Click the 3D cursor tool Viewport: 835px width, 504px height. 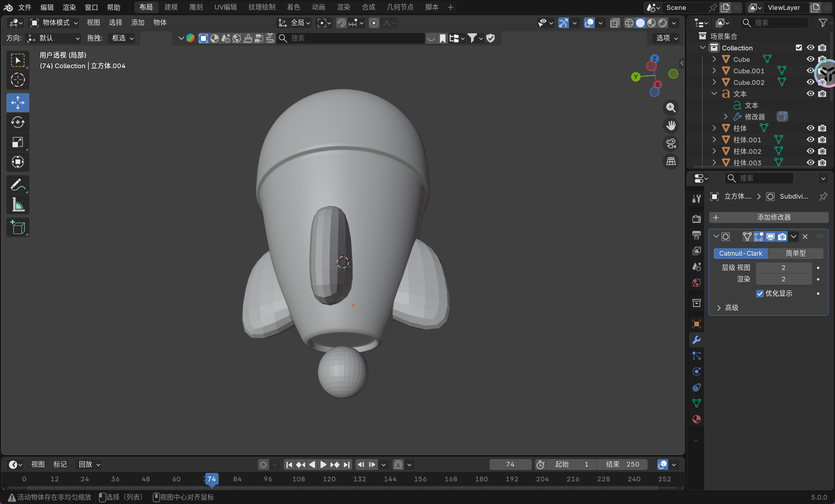[17, 80]
